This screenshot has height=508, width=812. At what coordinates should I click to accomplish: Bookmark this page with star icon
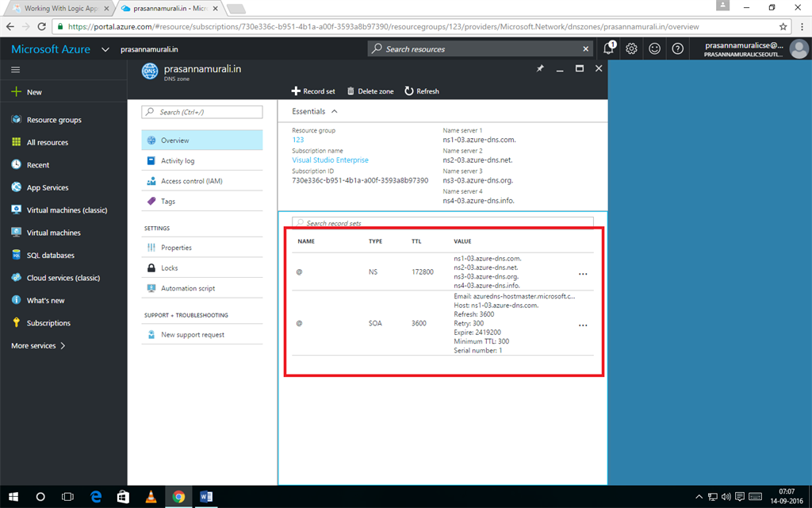(783, 26)
